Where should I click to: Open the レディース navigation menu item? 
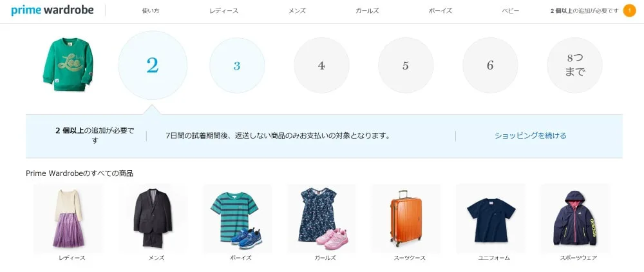point(224,11)
